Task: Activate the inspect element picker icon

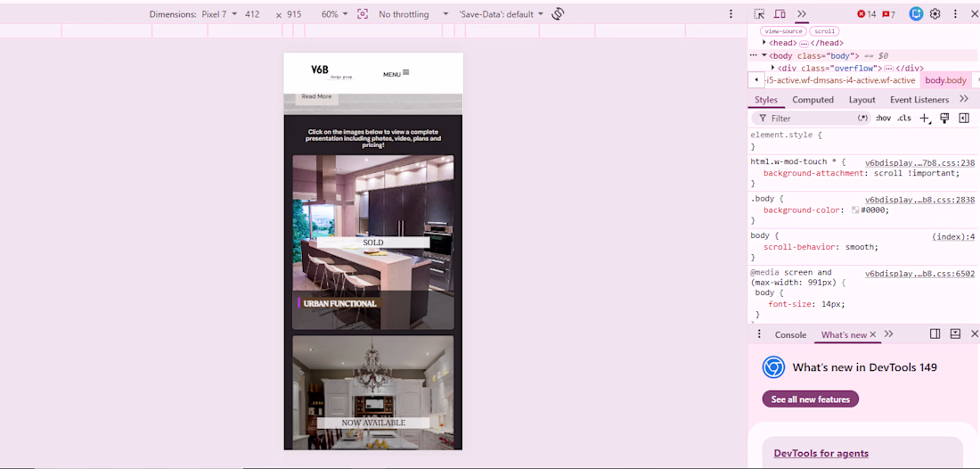Action: [x=759, y=13]
